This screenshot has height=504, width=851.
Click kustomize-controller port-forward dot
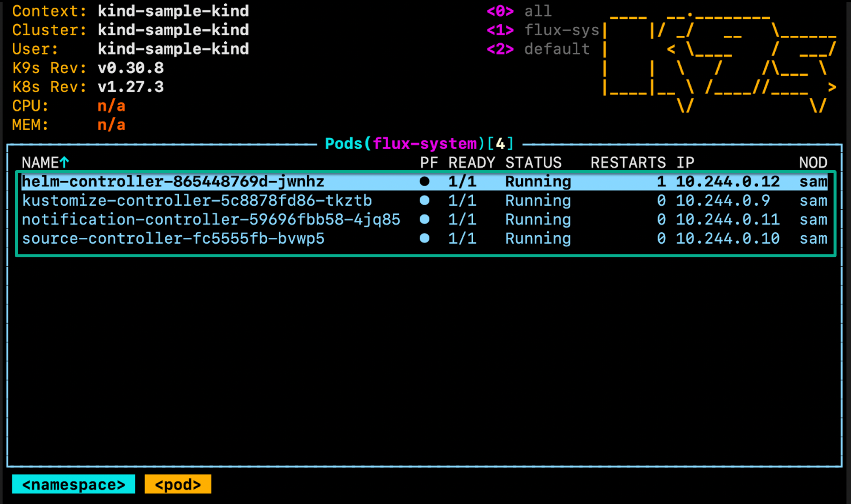pyautogui.click(x=424, y=200)
